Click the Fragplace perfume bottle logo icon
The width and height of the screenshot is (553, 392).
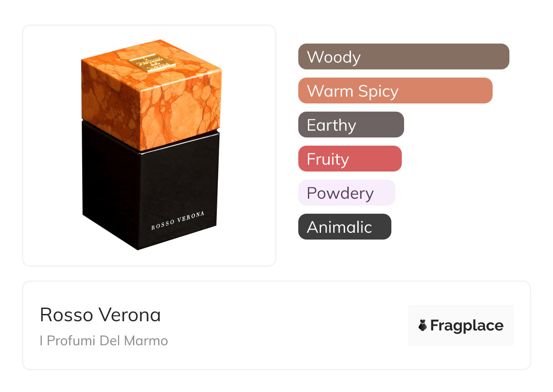click(x=423, y=325)
